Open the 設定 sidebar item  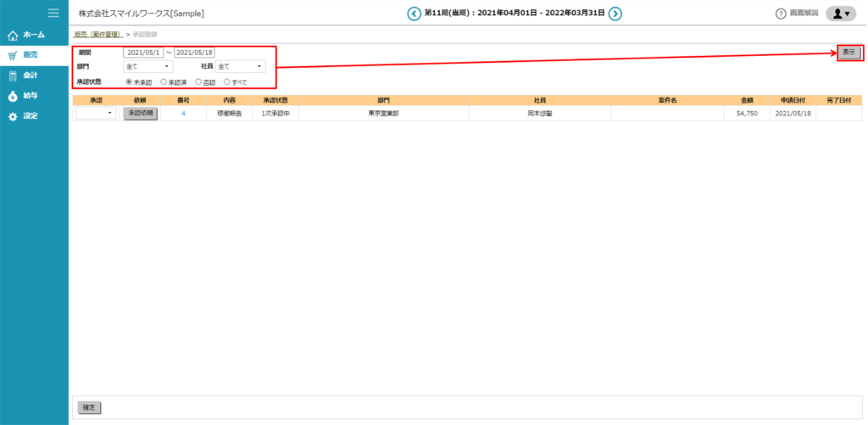click(34, 116)
